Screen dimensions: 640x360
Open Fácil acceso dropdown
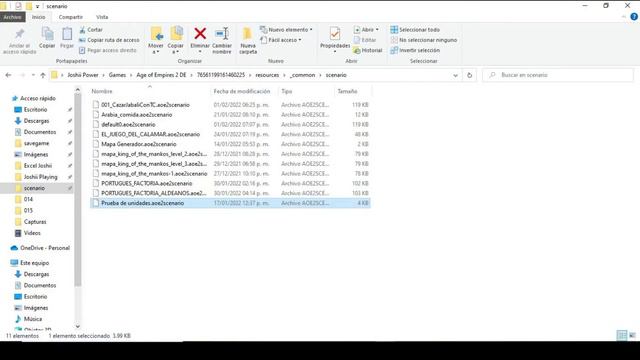pyautogui.click(x=281, y=40)
